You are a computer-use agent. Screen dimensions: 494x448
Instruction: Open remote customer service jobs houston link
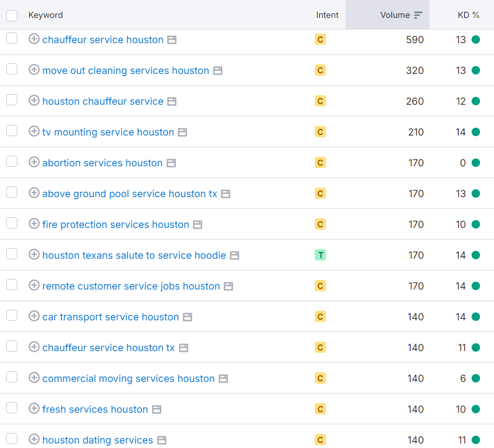coord(131,286)
